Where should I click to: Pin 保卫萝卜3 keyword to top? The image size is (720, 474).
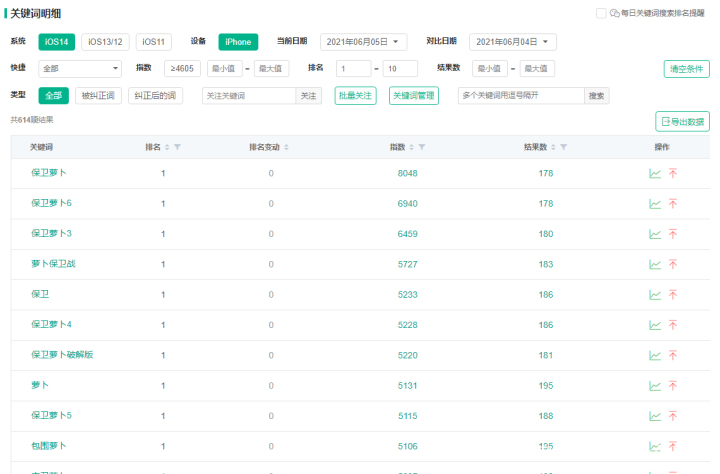pyautogui.click(x=673, y=234)
